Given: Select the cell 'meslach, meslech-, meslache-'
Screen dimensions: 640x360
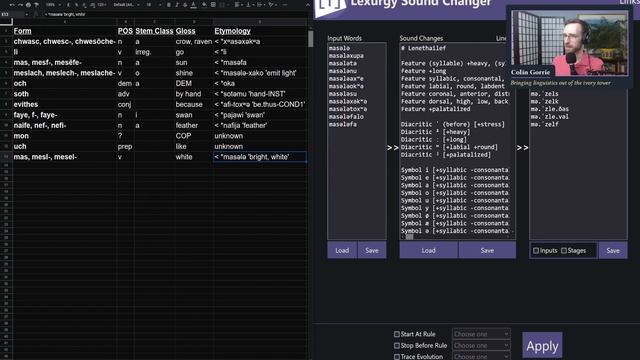Looking at the screenshot, I should 64,73.
